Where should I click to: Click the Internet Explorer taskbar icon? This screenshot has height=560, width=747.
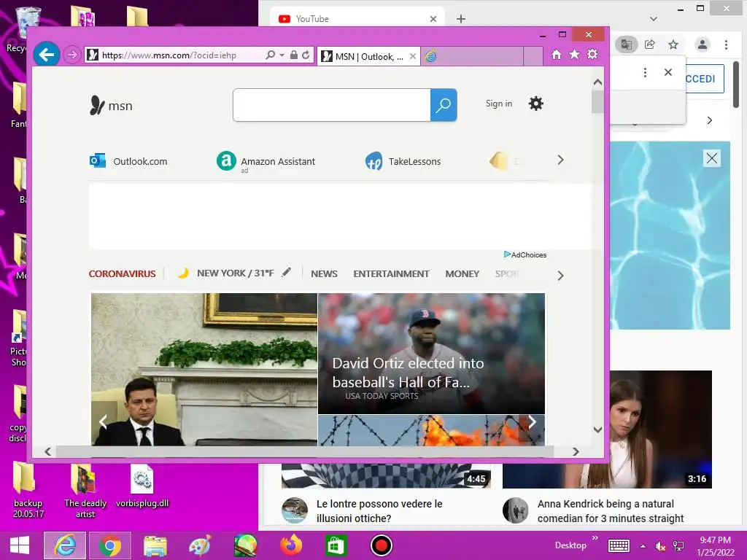pyautogui.click(x=65, y=545)
